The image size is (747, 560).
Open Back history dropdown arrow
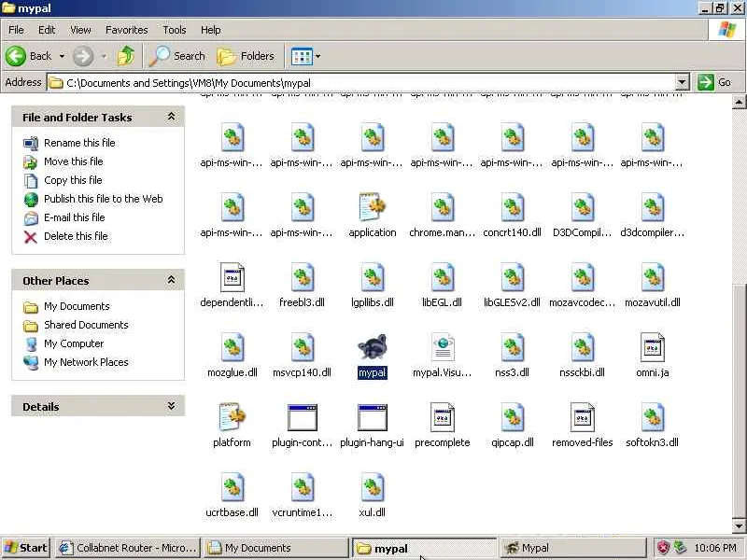tap(62, 56)
